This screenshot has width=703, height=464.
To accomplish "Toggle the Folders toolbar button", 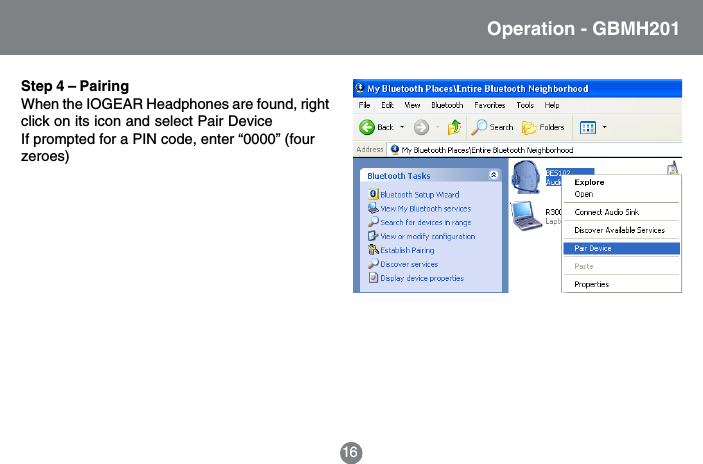I will (542, 127).
